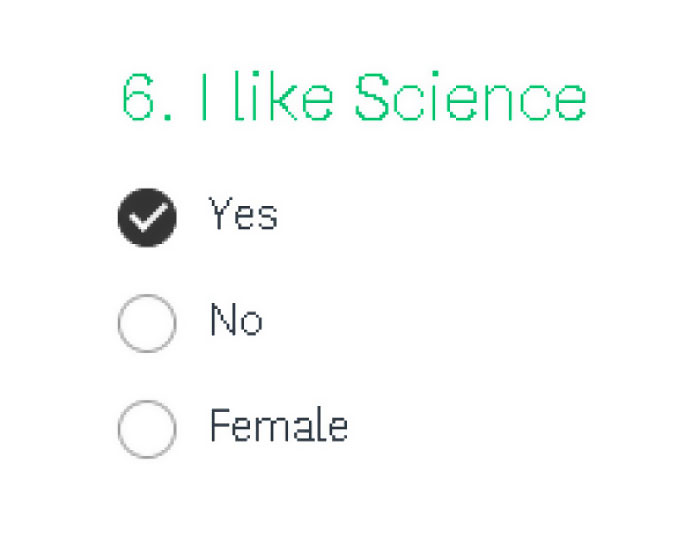Mark the unchecked No circle
The width and height of the screenshot is (700, 553).
[147, 323]
